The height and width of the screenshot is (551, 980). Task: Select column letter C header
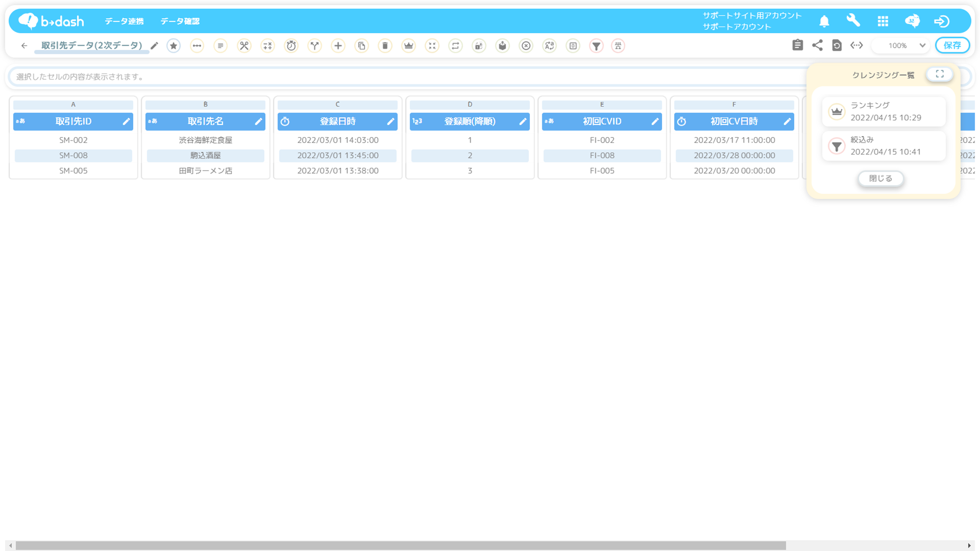coord(338,104)
